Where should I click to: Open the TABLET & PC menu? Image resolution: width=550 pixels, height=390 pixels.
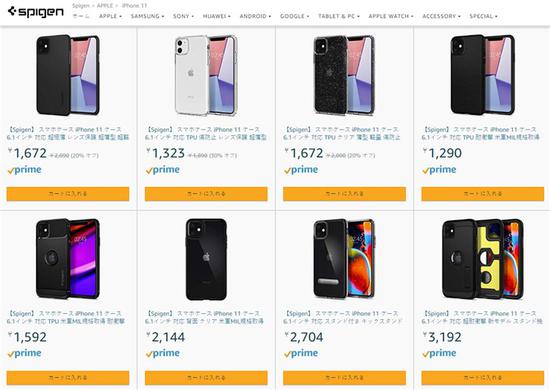click(x=338, y=16)
